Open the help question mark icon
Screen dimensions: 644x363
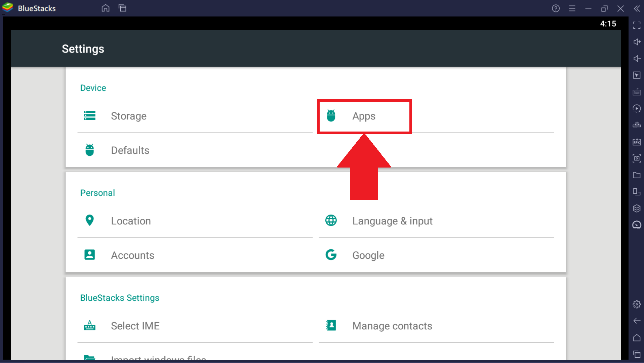(x=556, y=8)
